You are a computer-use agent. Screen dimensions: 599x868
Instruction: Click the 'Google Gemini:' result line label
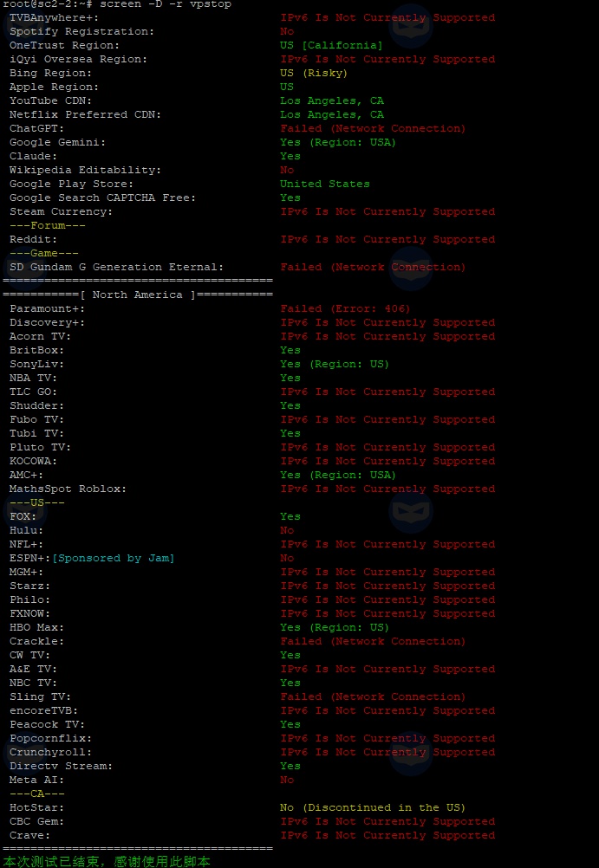[x=57, y=142]
